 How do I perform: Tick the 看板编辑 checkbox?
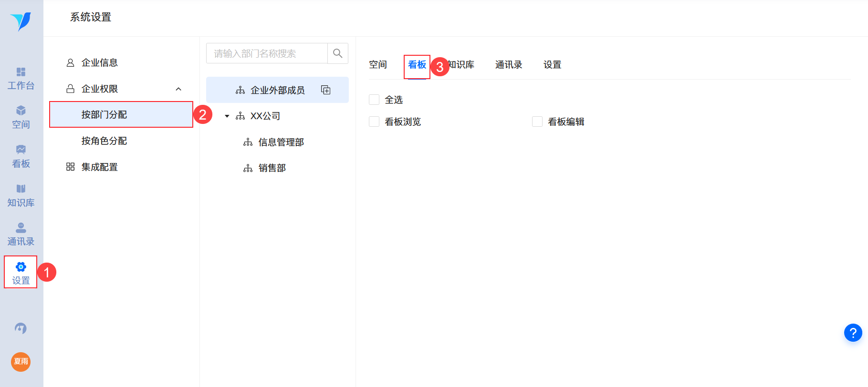tap(537, 122)
